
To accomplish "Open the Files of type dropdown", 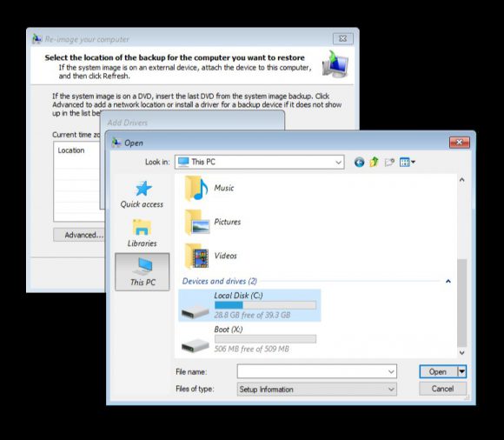I will tap(316, 390).
